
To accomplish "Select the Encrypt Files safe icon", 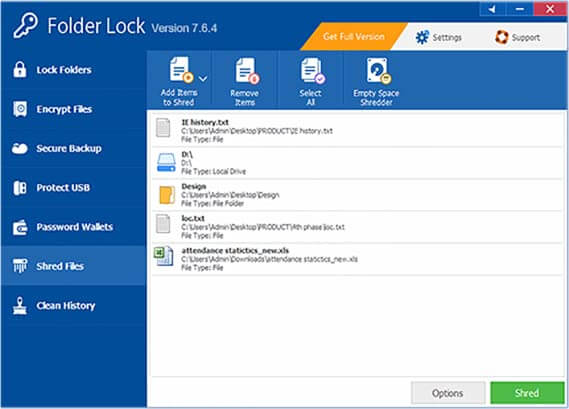I will (x=20, y=109).
